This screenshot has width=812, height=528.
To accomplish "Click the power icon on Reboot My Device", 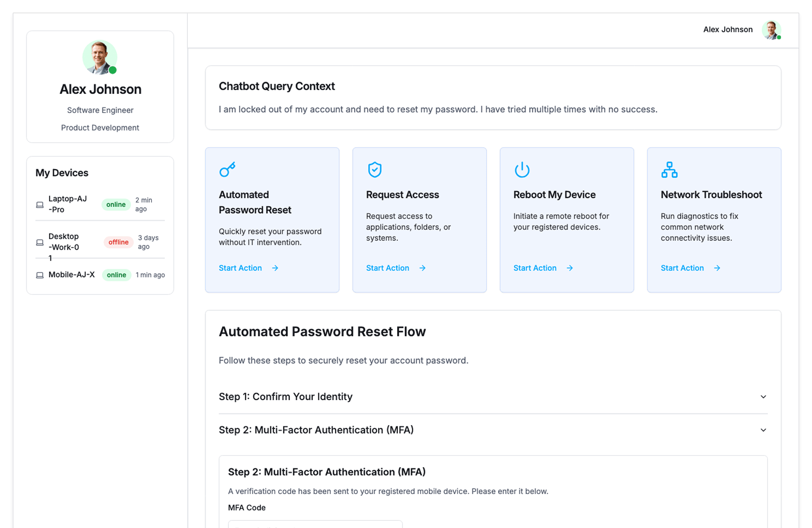I will (522, 170).
